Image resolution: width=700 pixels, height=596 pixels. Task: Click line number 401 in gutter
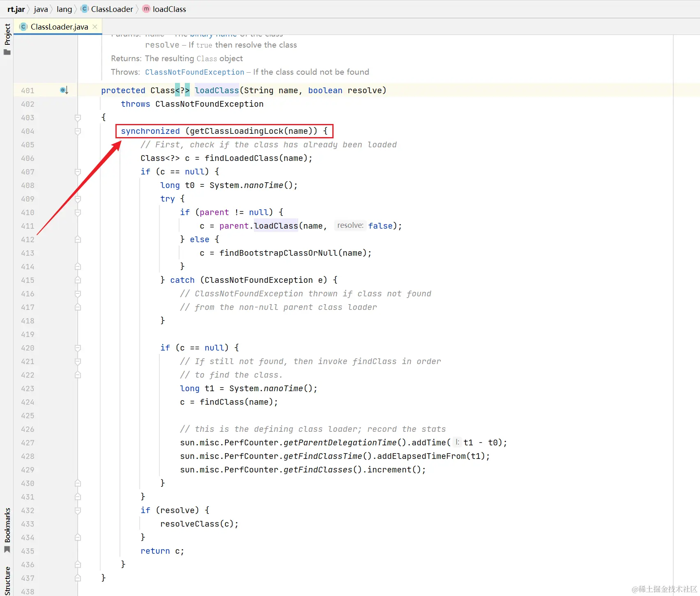(x=28, y=90)
